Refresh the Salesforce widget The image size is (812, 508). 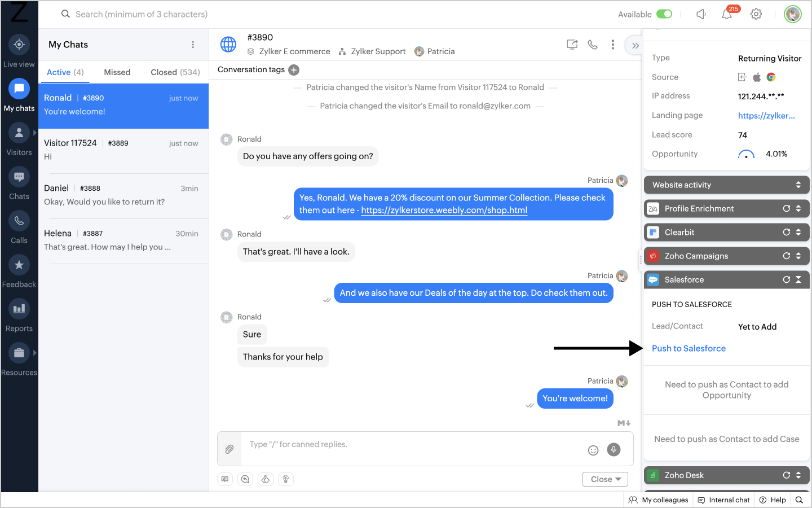(786, 279)
